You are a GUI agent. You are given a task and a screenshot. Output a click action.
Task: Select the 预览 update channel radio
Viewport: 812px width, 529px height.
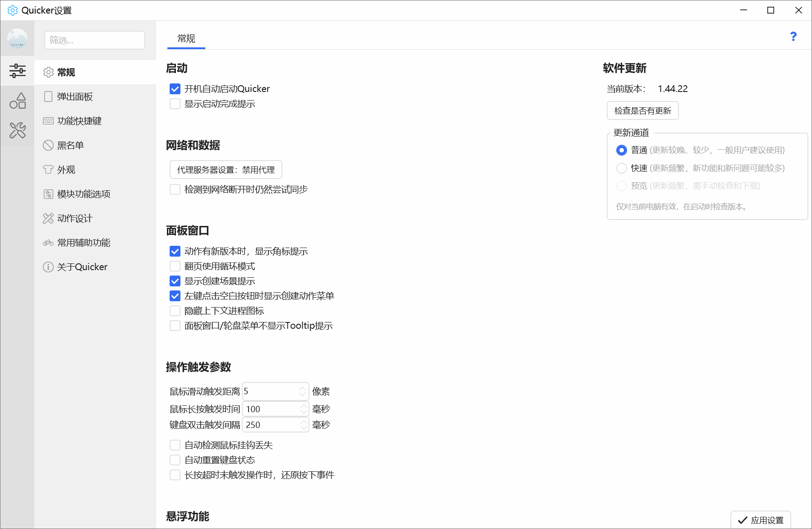click(x=622, y=186)
